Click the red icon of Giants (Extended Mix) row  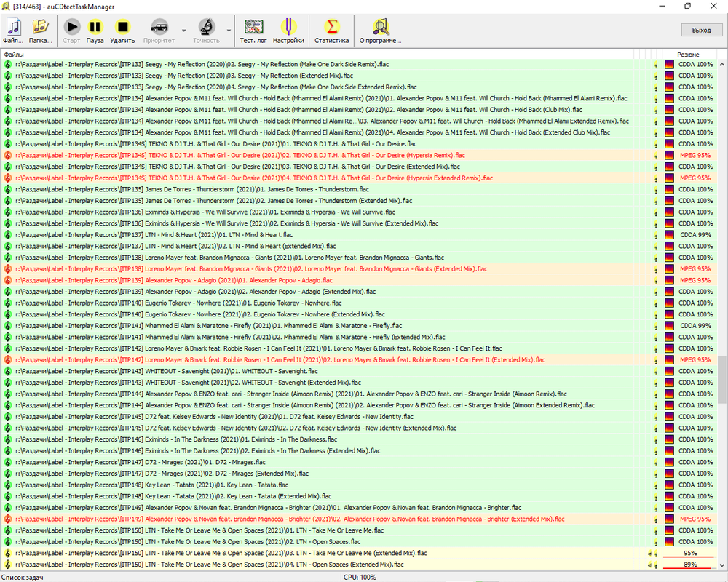8,269
